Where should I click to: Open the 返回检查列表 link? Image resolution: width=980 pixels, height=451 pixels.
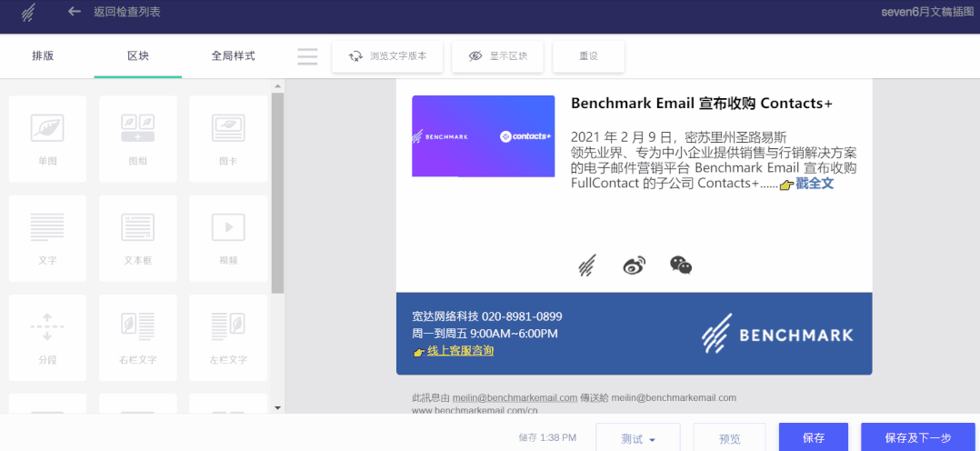[127, 12]
